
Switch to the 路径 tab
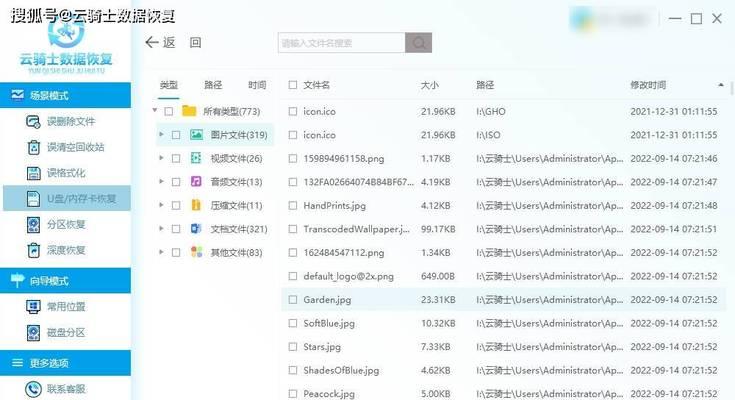click(213, 85)
